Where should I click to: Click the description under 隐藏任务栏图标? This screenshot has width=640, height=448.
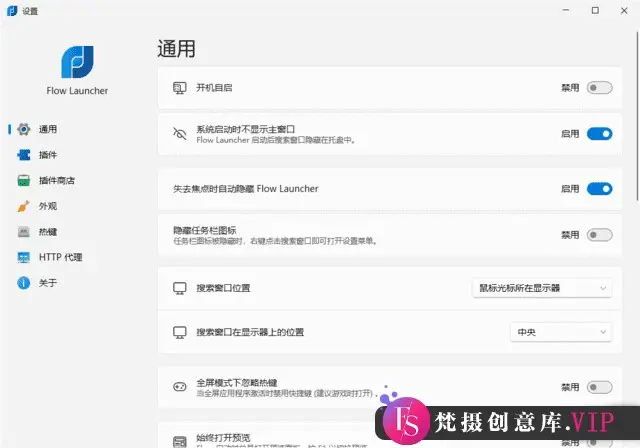click(276, 241)
